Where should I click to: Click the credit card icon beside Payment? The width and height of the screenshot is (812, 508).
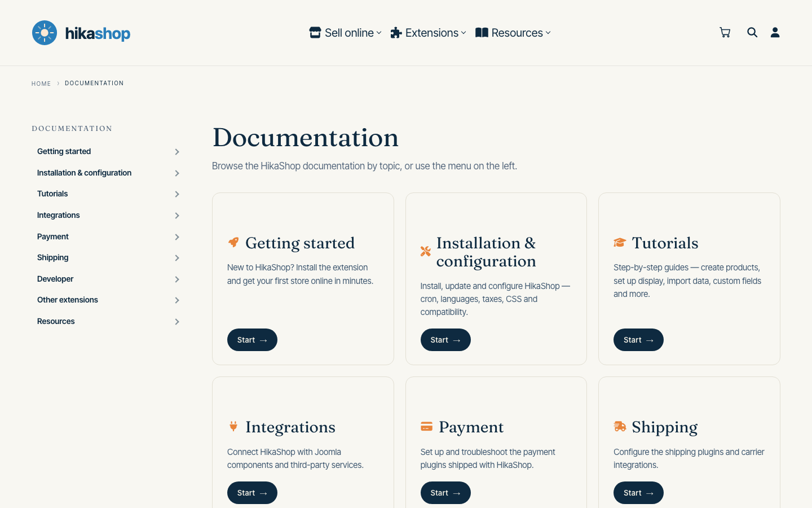(427, 426)
